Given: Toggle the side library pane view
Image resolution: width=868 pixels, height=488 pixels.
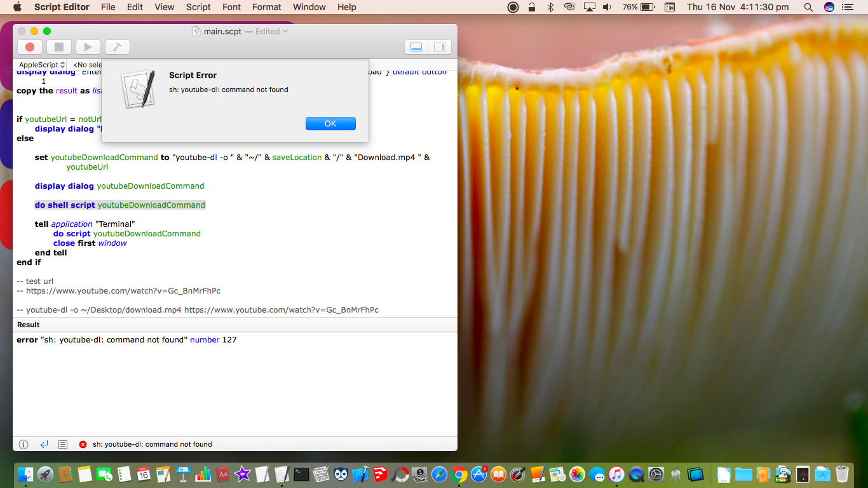Looking at the screenshot, I should click(x=440, y=47).
